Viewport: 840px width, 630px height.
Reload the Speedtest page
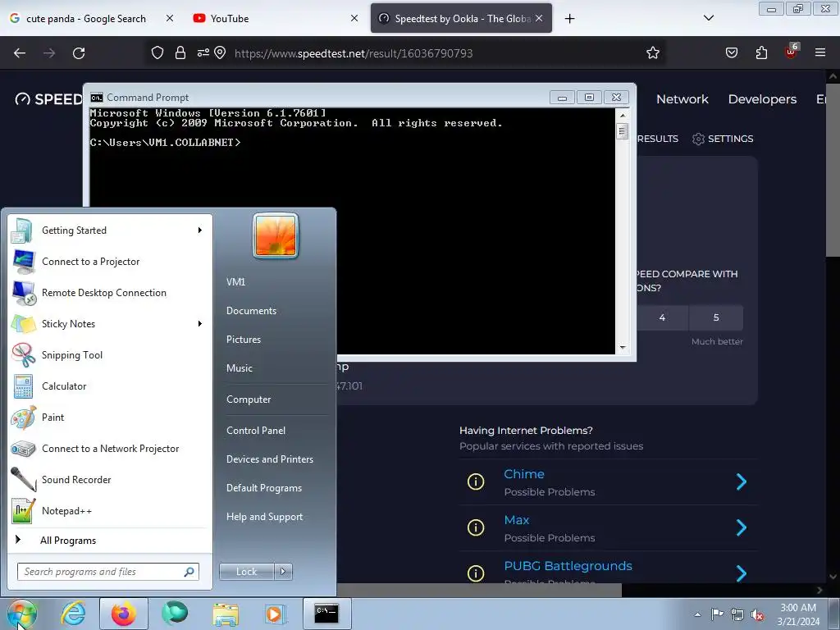coord(79,53)
